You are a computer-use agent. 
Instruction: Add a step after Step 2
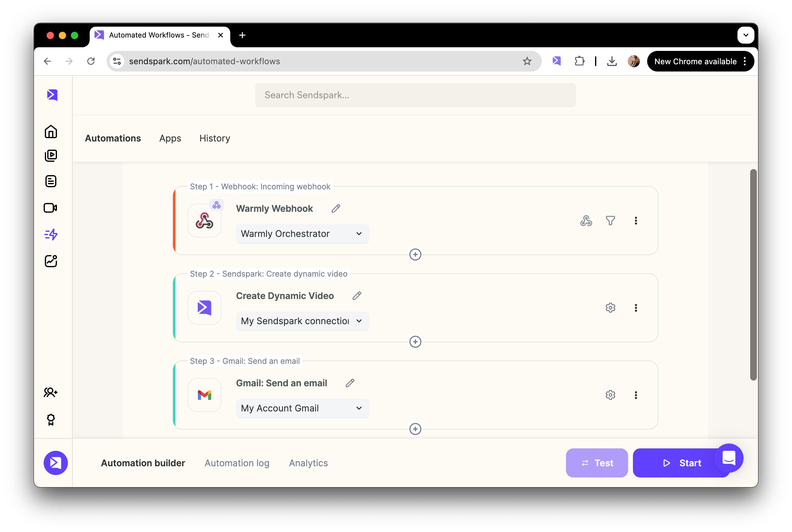pos(415,342)
